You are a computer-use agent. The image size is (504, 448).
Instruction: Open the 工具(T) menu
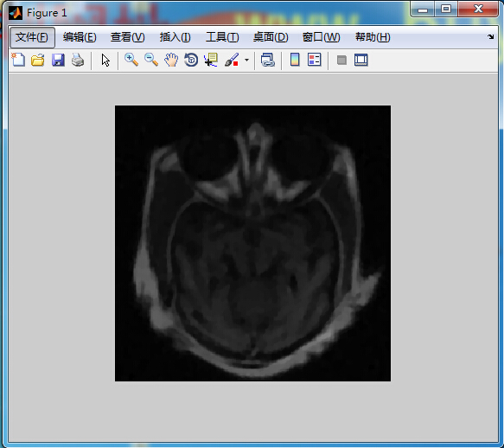tap(222, 37)
